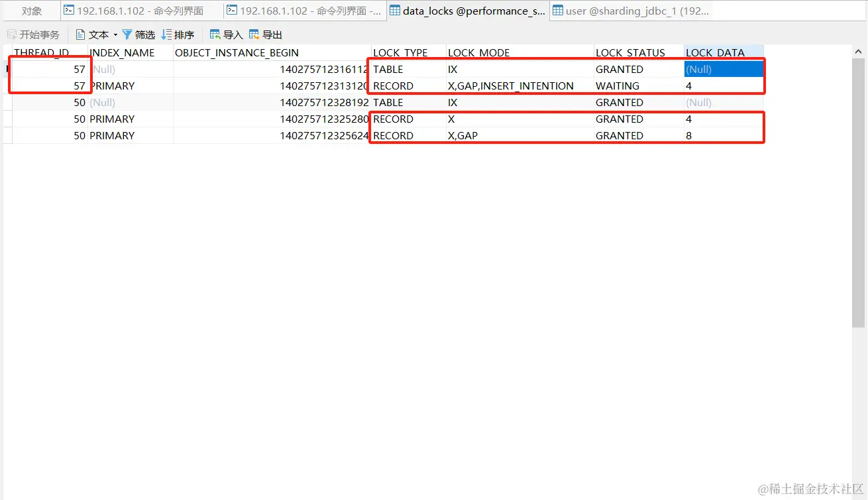
Task: Click the 导入 import button
Action: click(226, 34)
